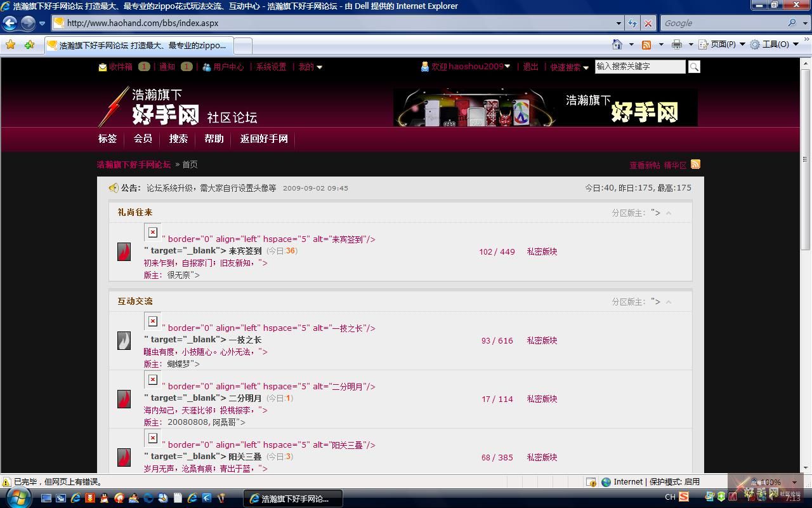The width and height of the screenshot is (812, 508).
Task: Select the 会员 navigation item
Action: point(143,138)
